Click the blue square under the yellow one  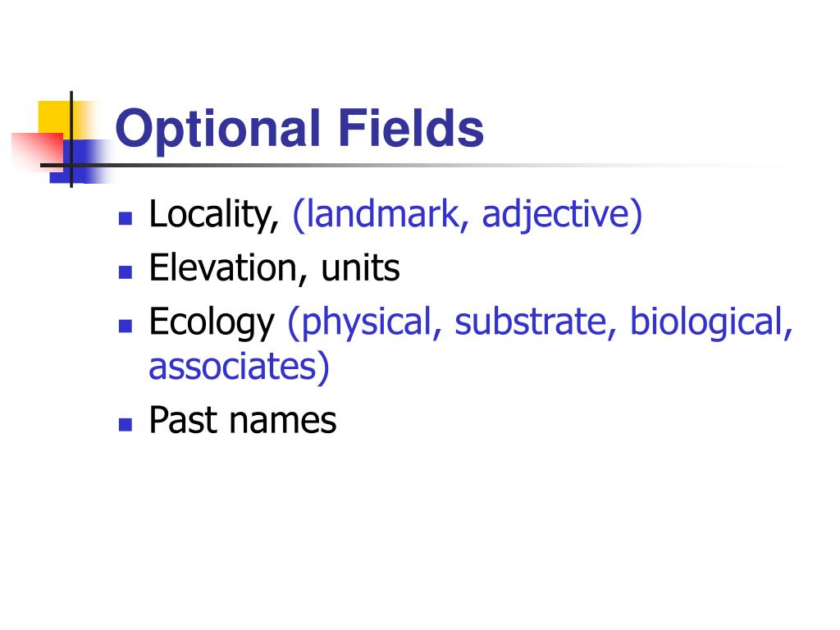(80, 161)
